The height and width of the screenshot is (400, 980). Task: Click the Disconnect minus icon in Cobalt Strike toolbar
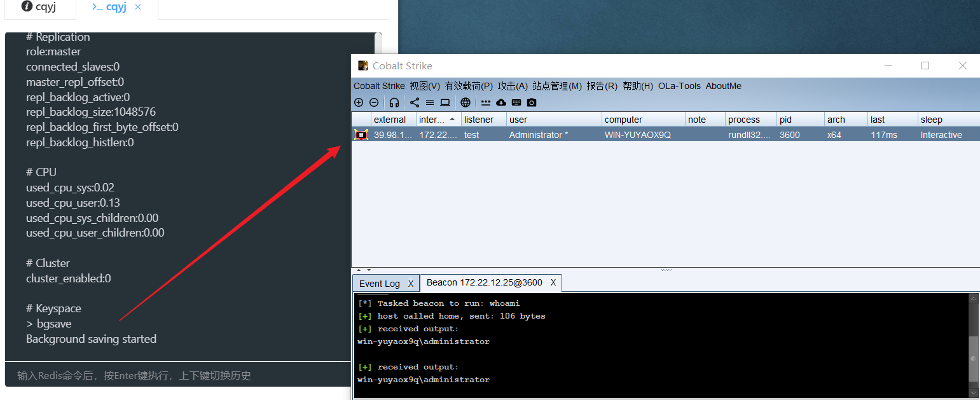374,102
